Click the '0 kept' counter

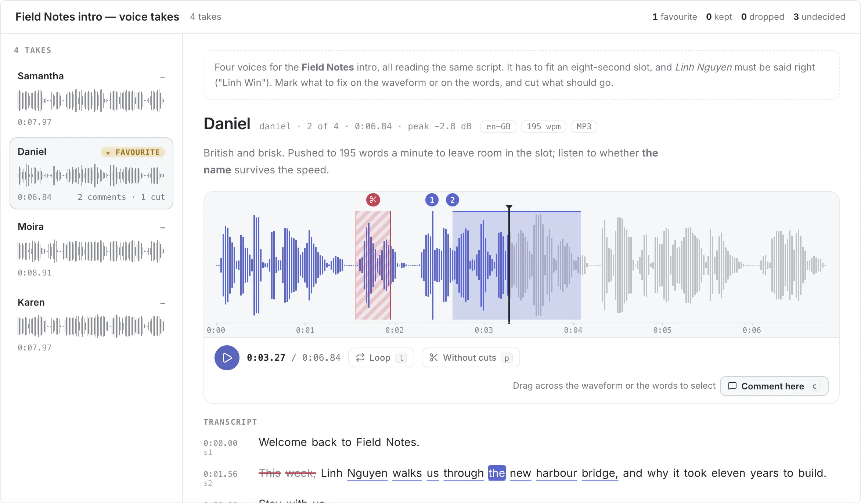pyautogui.click(x=719, y=17)
